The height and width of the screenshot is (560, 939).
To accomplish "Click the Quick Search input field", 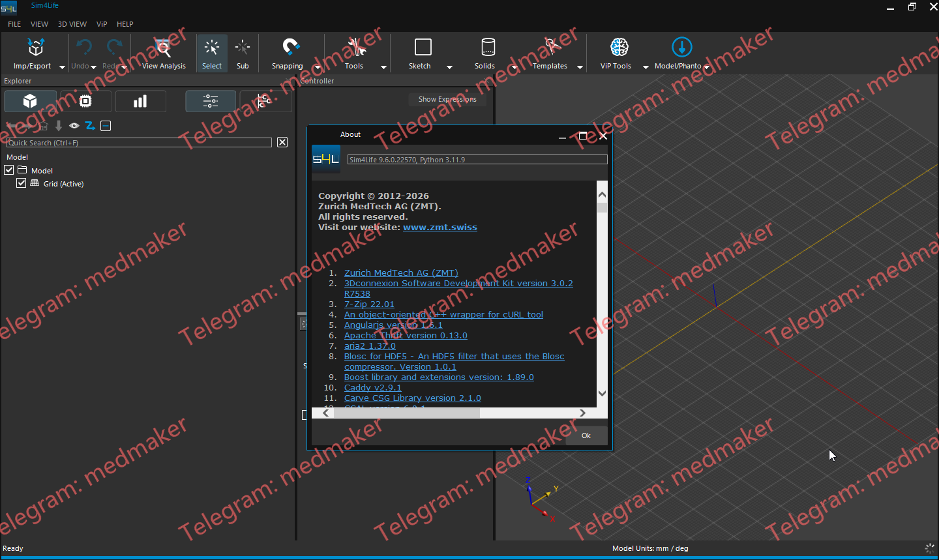I will point(139,142).
